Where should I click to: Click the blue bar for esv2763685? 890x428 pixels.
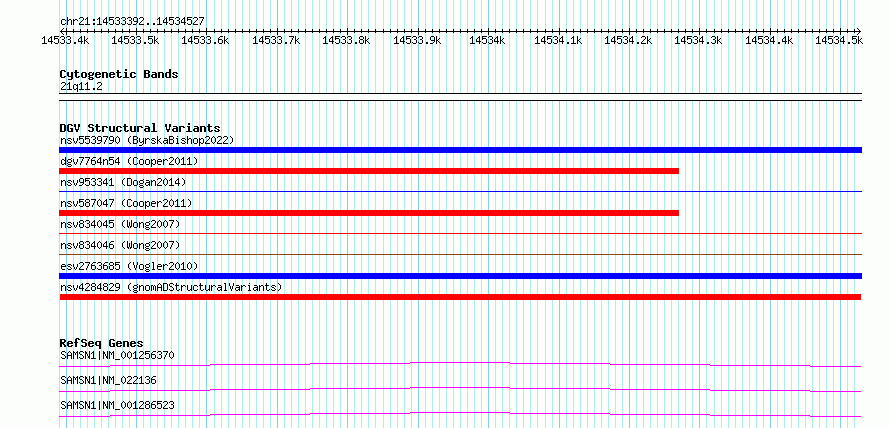click(x=460, y=276)
